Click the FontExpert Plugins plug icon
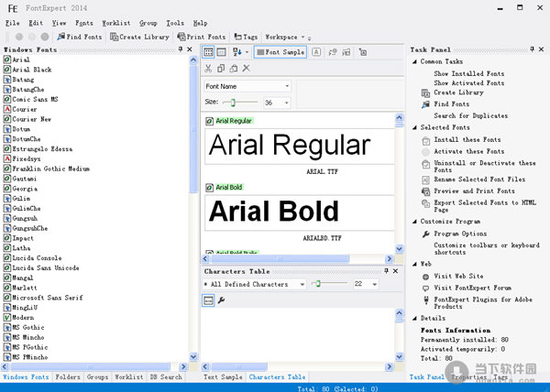 pos(426,299)
